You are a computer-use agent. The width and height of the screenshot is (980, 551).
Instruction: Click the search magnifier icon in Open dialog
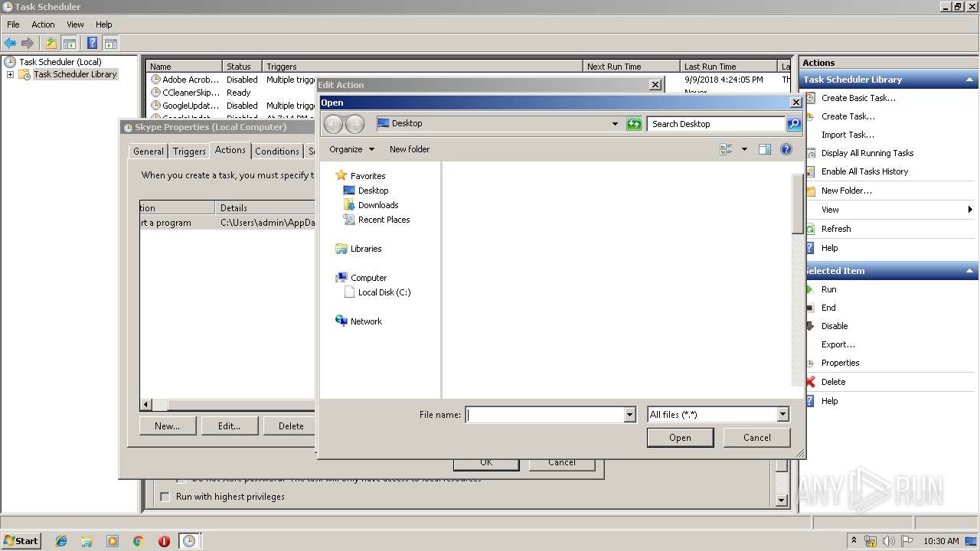794,124
